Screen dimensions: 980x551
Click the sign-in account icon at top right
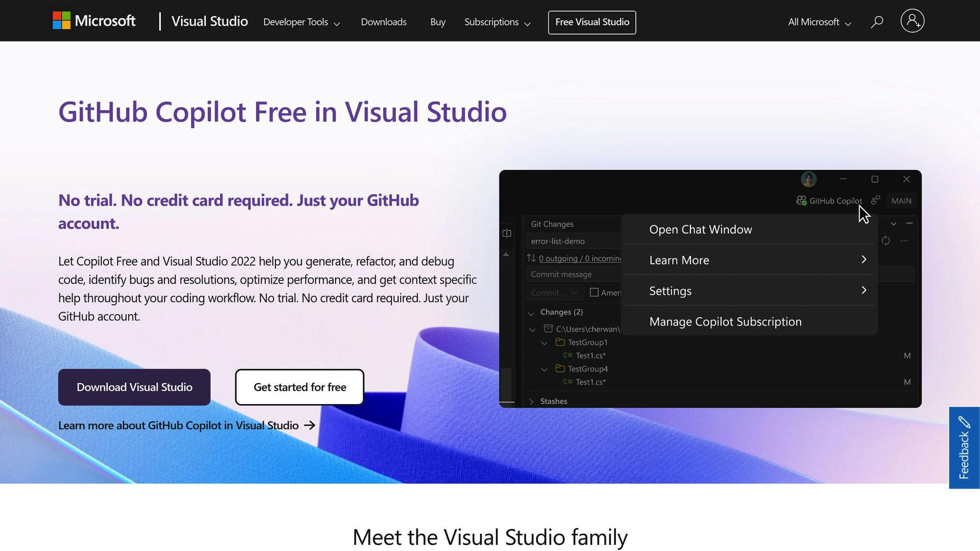tap(912, 21)
